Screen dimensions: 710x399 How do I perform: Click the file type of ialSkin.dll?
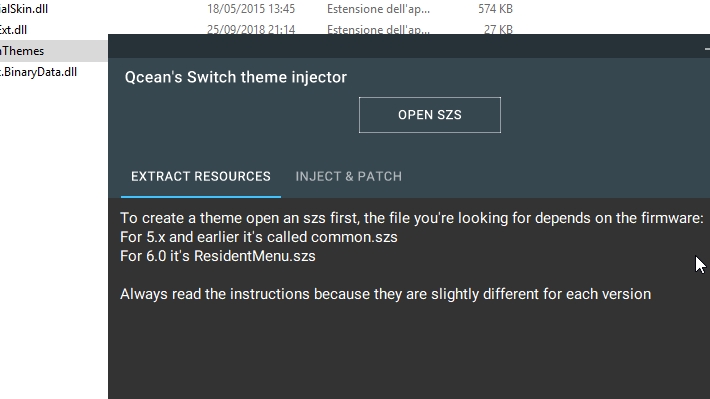tap(378, 9)
